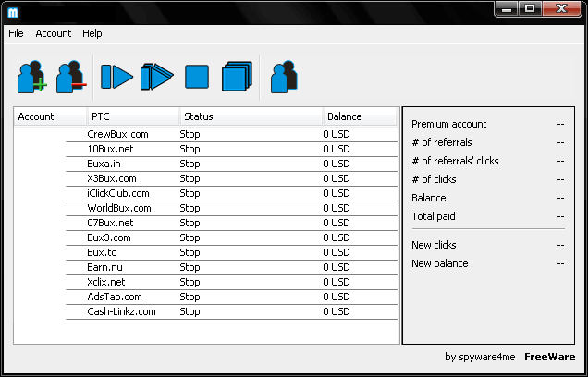Select the AdsTab.com row
588x377 pixels.
(x=231, y=298)
